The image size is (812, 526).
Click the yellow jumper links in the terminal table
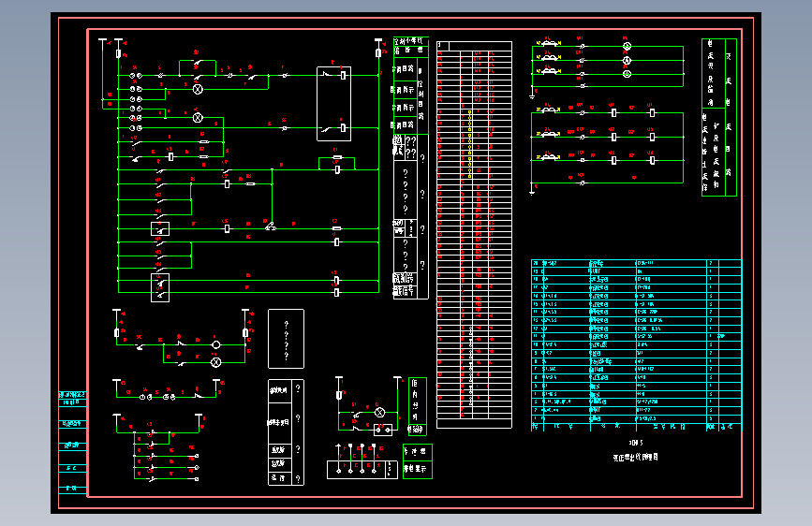click(470, 144)
